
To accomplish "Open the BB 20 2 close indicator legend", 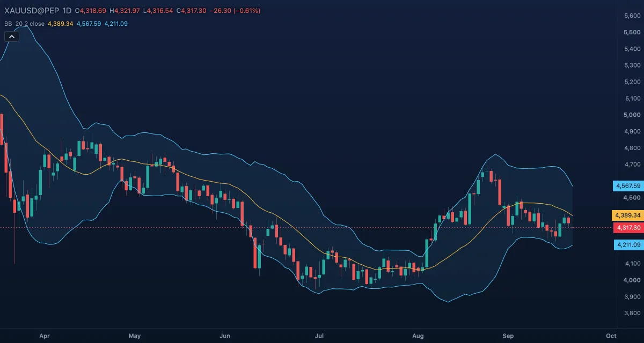I will click(x=25, y=24).
